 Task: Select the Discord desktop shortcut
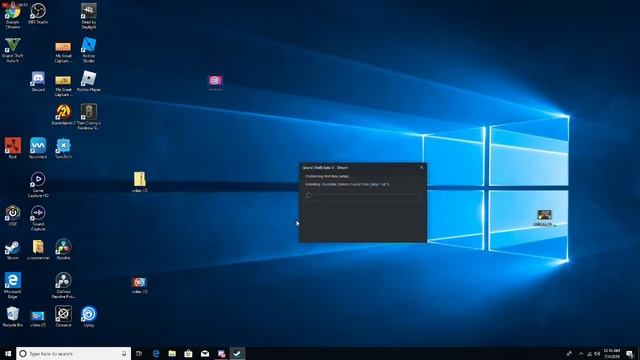(38, 81)
